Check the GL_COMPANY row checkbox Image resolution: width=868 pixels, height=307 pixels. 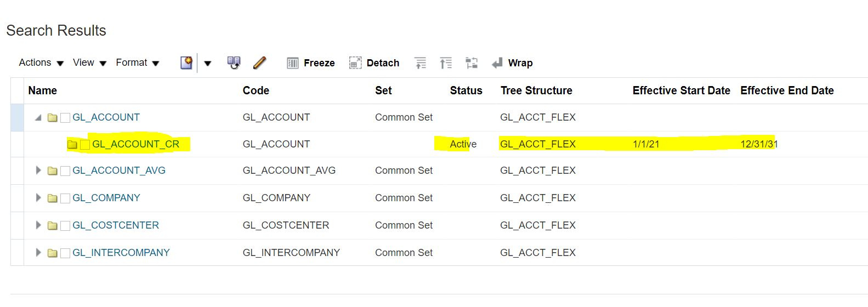[x=65, y=198]
